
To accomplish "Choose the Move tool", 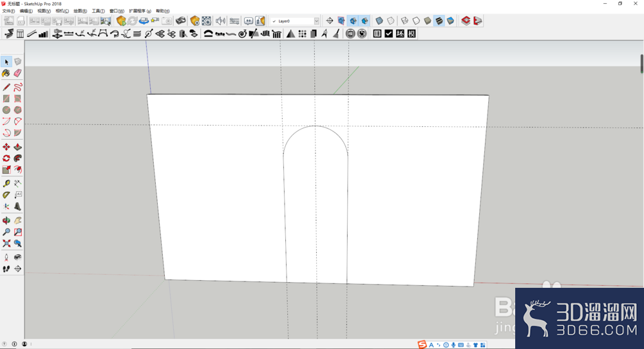I will click(x=6, y=147).
